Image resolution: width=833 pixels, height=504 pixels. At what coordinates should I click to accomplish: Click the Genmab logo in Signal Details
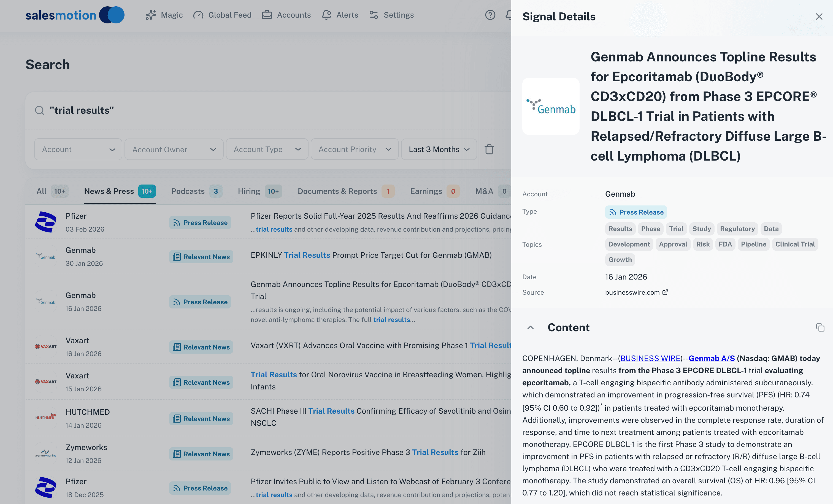click(x=551, y=106)
